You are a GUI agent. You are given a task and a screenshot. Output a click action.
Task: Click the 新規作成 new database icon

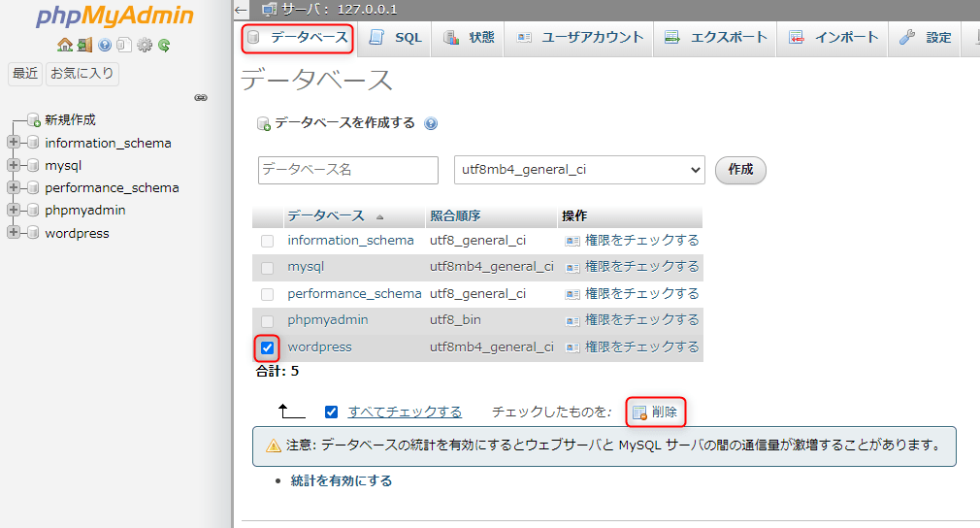(x=34, y=120)
